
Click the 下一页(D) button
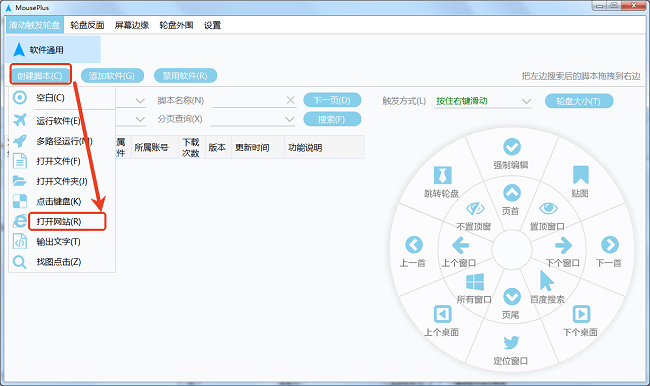click(x=332, y=100)
